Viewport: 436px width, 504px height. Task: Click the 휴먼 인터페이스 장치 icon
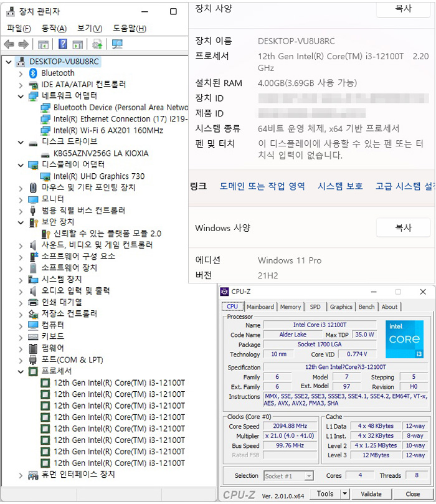pyautogui.click(x=33, y=475)
